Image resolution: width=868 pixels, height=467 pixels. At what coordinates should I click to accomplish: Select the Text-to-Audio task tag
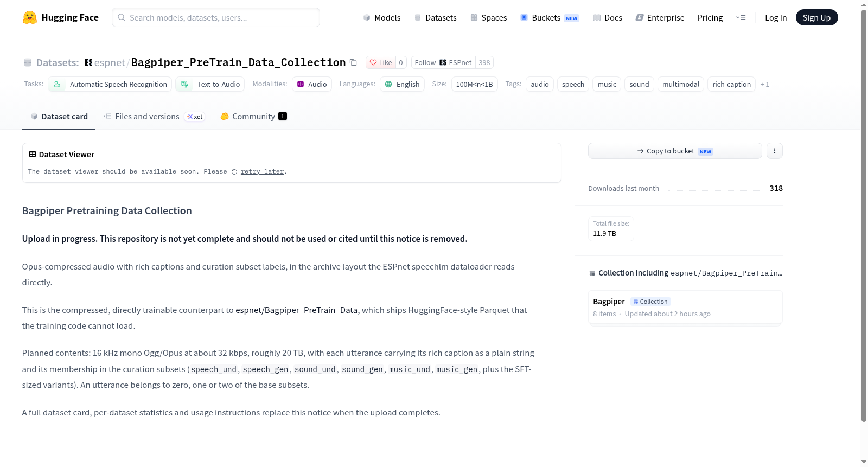(210, 84)
